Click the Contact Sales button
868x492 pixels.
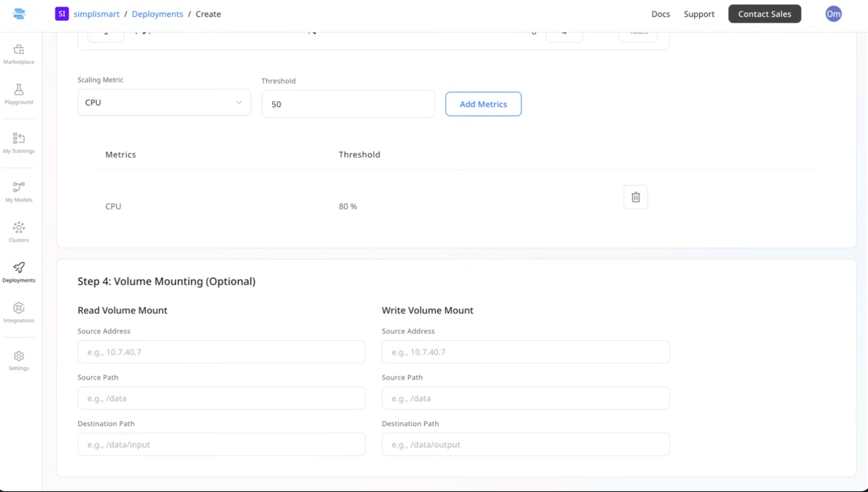point(764,14)
